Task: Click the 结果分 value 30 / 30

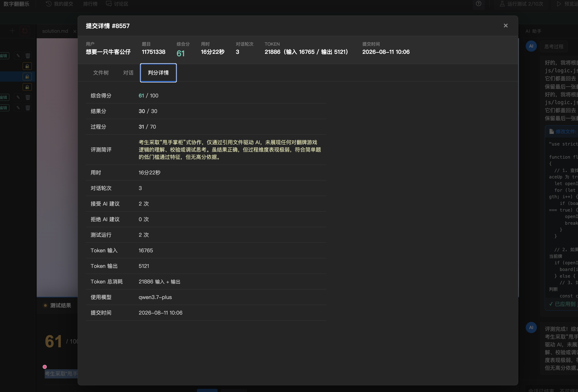Action: tap(148, 111)
